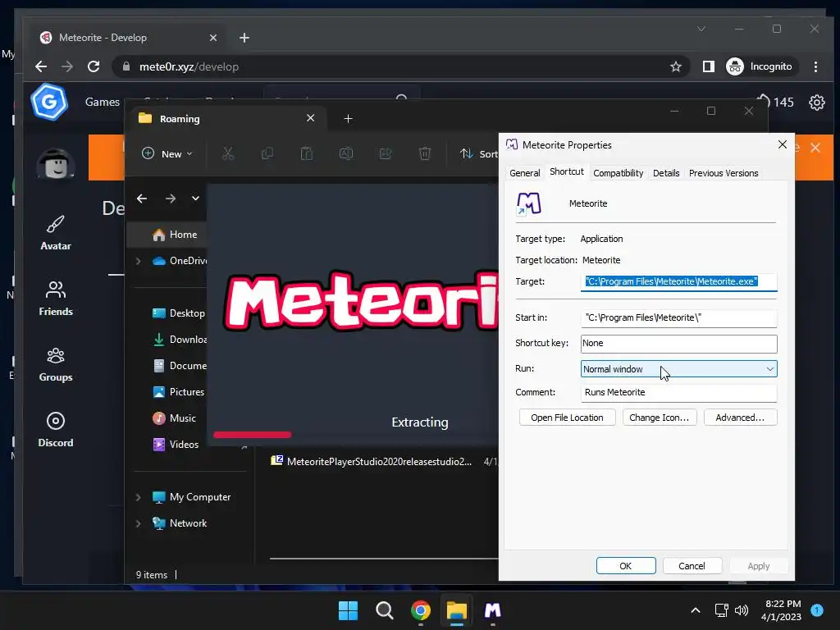The width and height of the screenshot is (840, 630).
Task: Open Avatar in the site sidebar
Action: point(56,233)
